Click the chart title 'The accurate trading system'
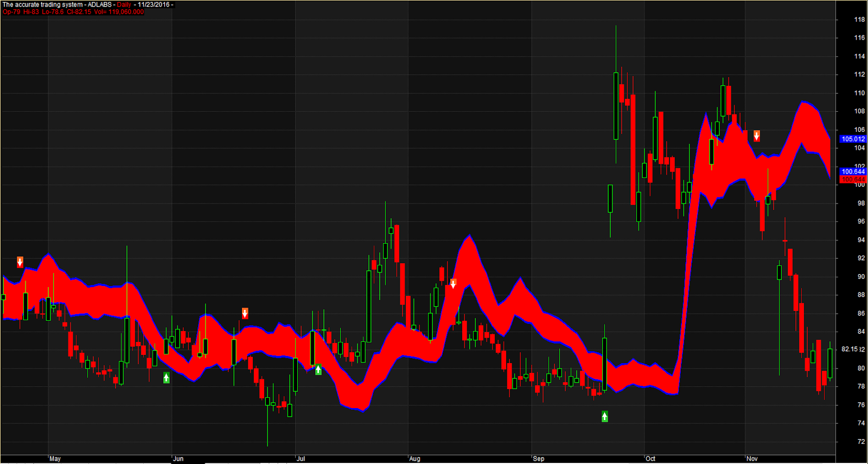Image resolution: width=868 pixels, height=464 pixels. (x=43, y=4)
